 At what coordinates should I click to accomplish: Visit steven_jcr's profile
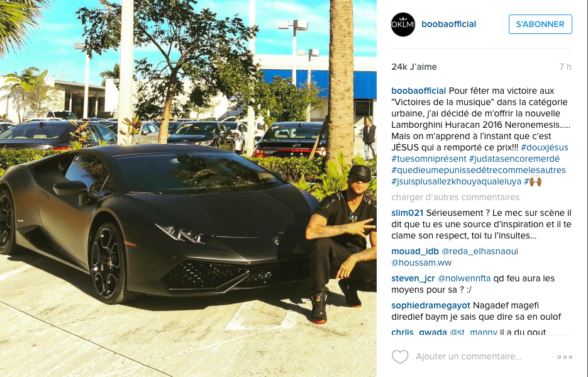coord(413,278)
